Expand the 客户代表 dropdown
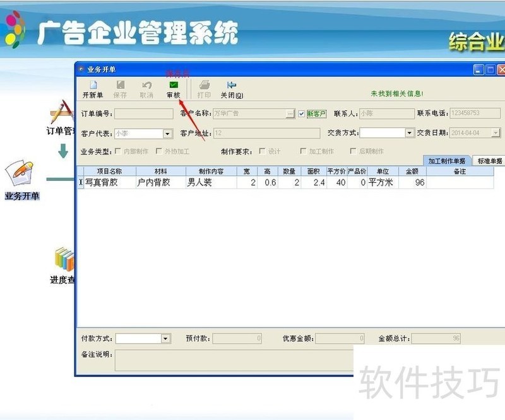Viewport: 505px width, 420px height. [168, 134]
